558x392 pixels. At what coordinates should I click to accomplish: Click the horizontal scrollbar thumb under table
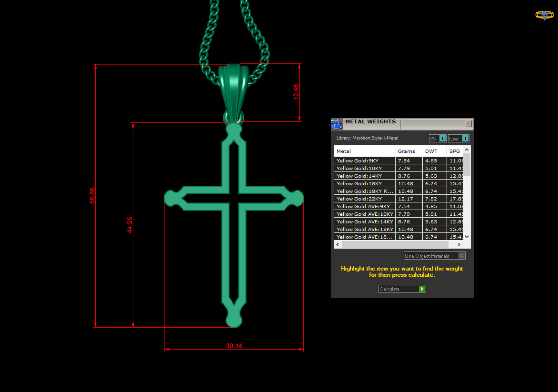coord(395,245)
